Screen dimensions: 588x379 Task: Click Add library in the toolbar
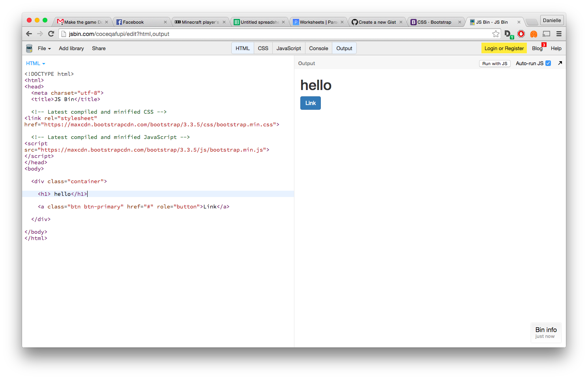[x=71, y=48]
